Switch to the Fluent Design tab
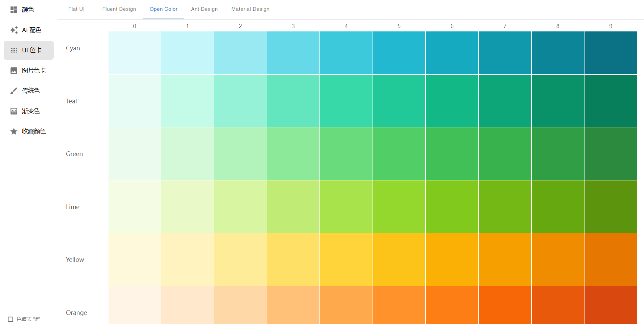 [119, 9]
